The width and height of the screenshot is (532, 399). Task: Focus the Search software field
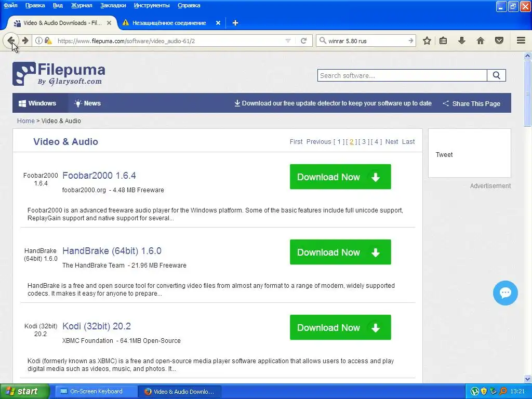pyautogui.click(x=402, y=75)
